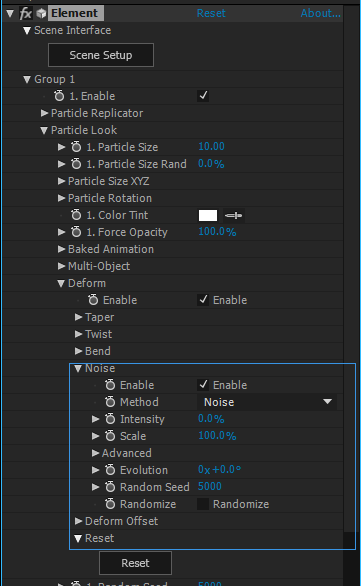Toggle stopwatch for Randomize

click(110, 504)
